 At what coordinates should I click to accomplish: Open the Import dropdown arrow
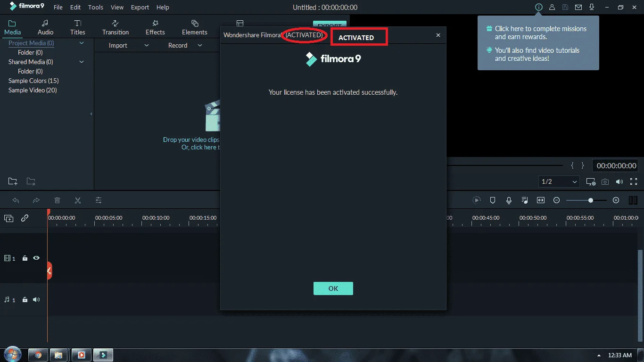click(x=146, y=45)
